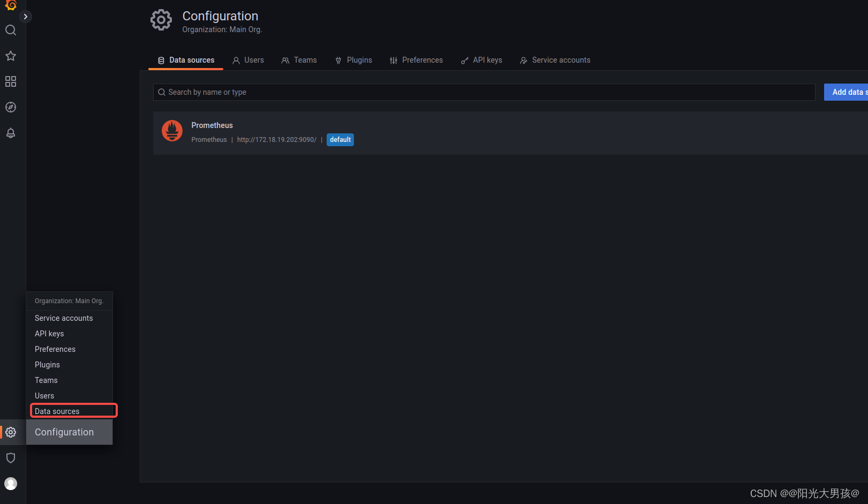
Task: Open the Prometheus data source entry
Action: tap(212, 125)
